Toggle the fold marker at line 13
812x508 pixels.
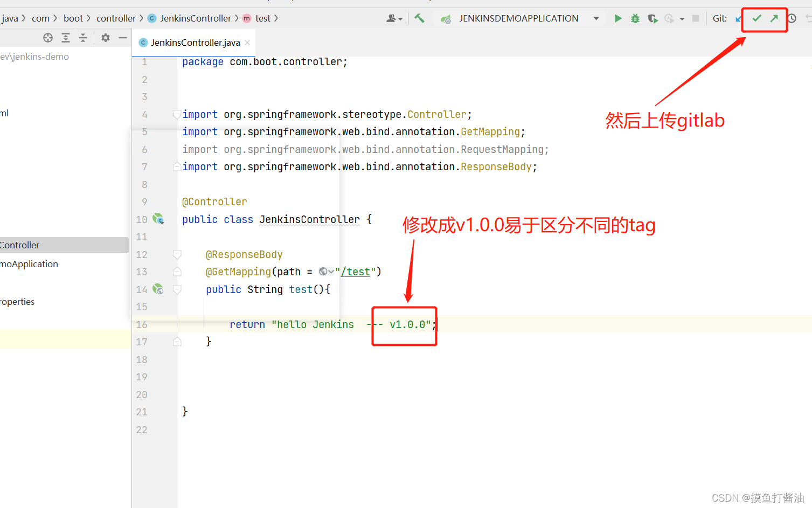tap(177, 272)
